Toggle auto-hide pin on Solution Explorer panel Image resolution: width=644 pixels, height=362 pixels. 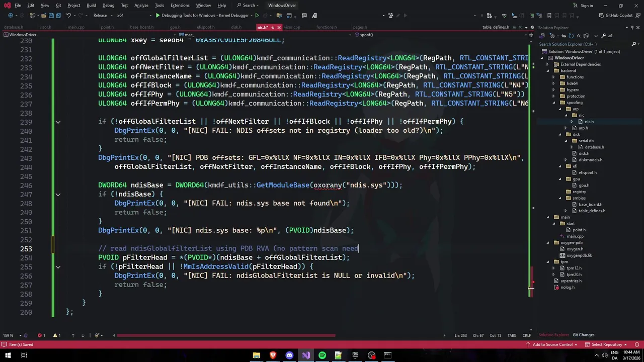point(633,28)
